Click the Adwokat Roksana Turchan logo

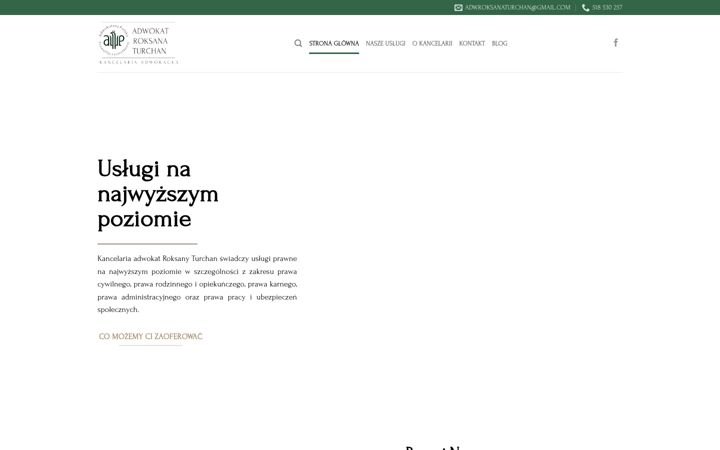pyautogui.click(x=138, y=43)
